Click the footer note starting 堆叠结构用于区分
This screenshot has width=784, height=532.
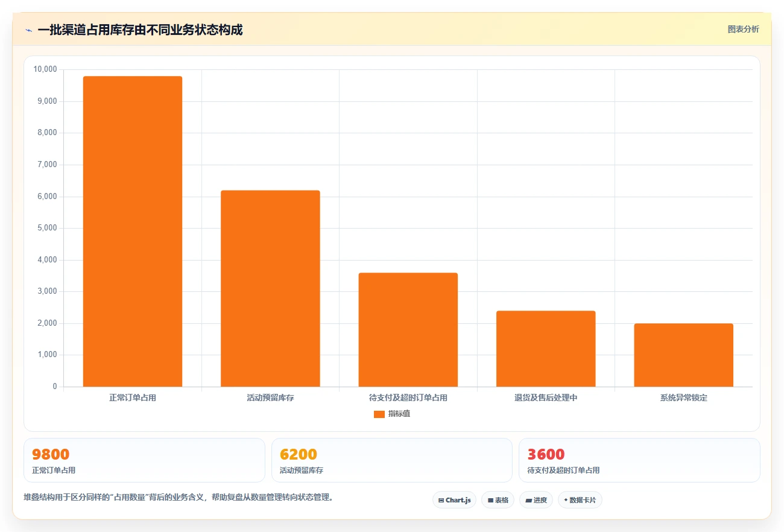click(x=179, y=498)
